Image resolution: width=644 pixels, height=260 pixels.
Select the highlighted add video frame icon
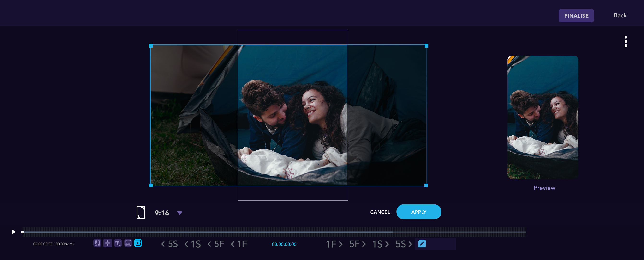click(138, 243)
